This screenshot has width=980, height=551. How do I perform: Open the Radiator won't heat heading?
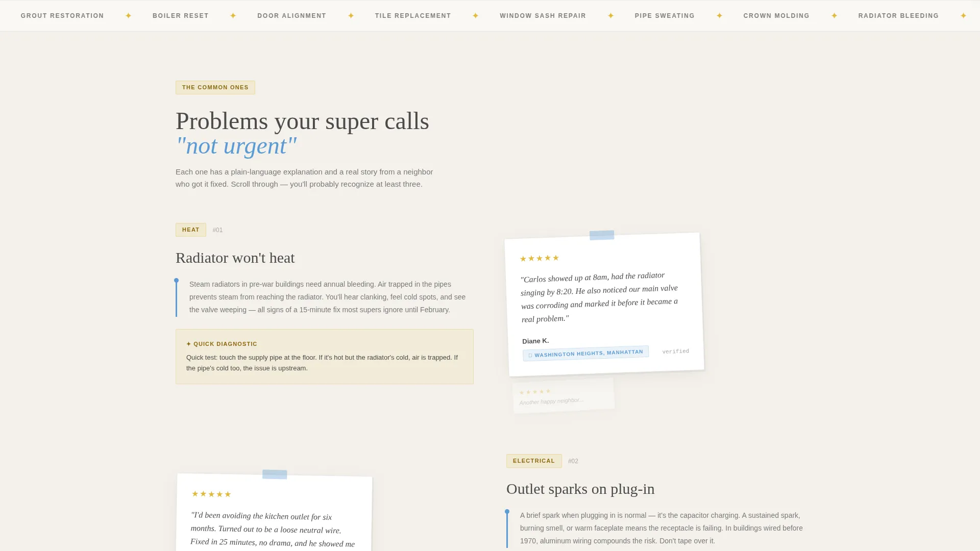pyautogui.click(x=235, y=258)
